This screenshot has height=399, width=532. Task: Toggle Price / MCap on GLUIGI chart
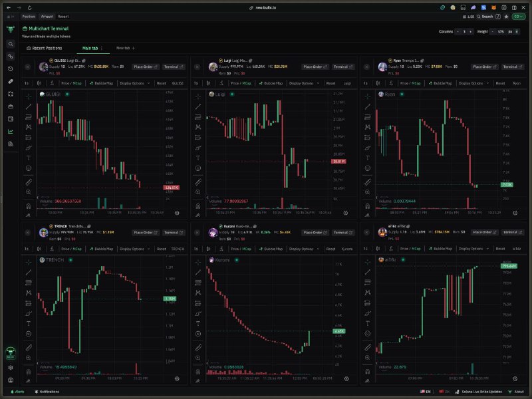(71, 83)
